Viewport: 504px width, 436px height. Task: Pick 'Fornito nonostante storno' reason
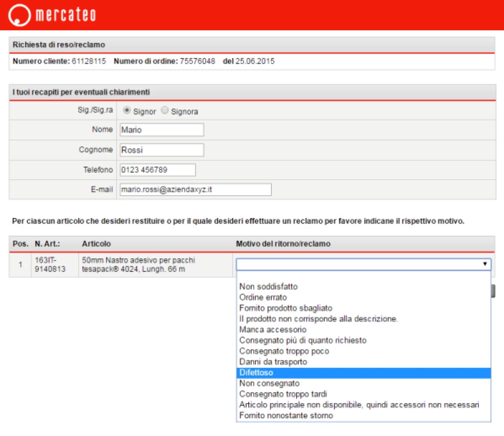286,415
